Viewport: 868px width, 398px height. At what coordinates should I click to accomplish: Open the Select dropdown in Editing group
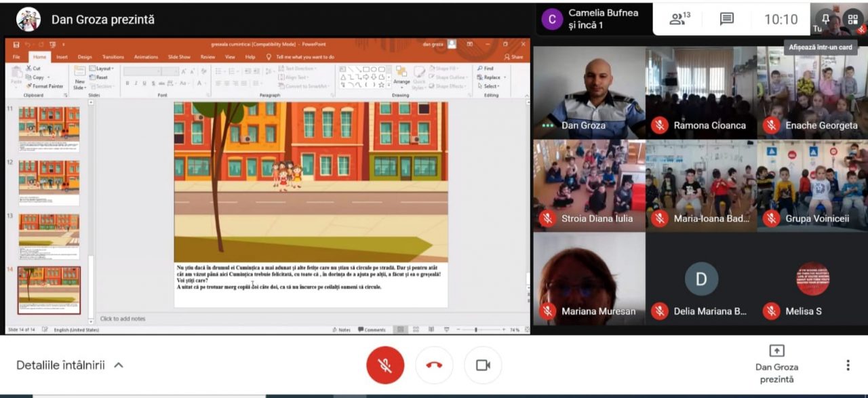pos(490,86)
